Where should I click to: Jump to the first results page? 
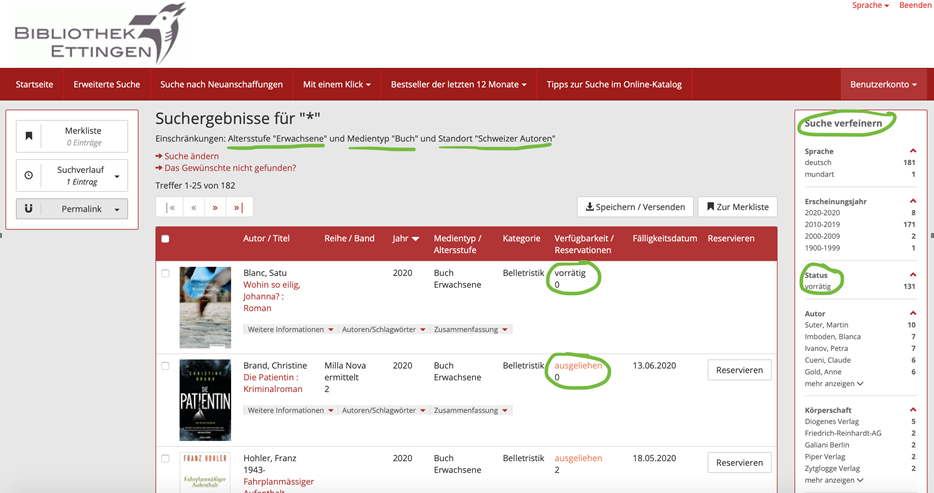pos(169,207)
